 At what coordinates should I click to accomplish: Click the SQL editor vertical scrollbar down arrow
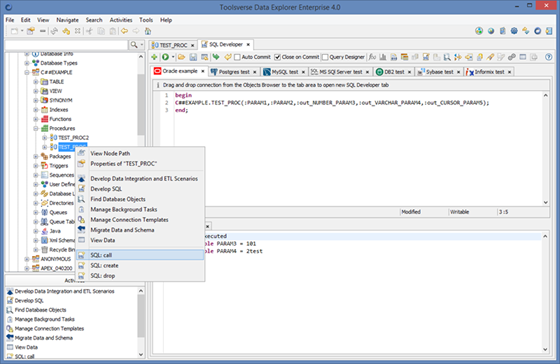(545, 202)
